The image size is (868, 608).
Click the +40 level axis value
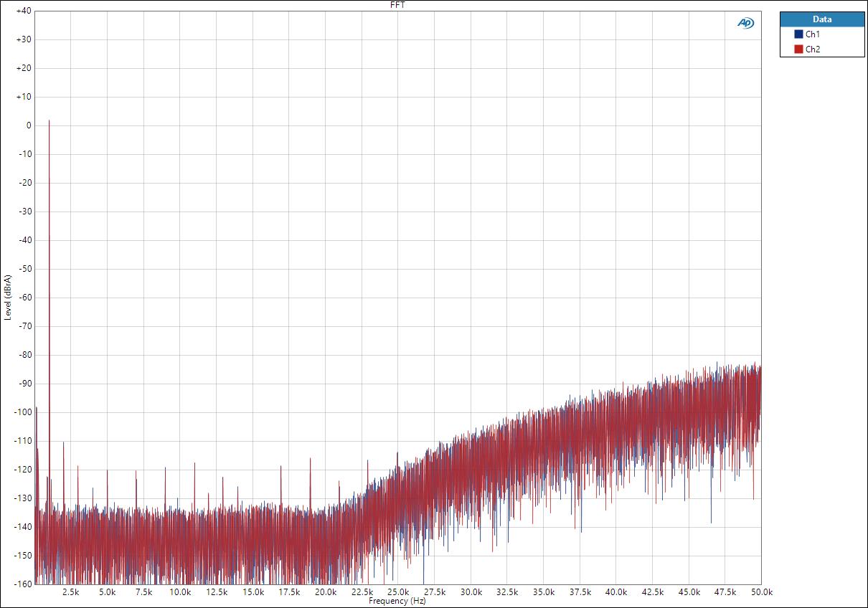pos(24,11)
